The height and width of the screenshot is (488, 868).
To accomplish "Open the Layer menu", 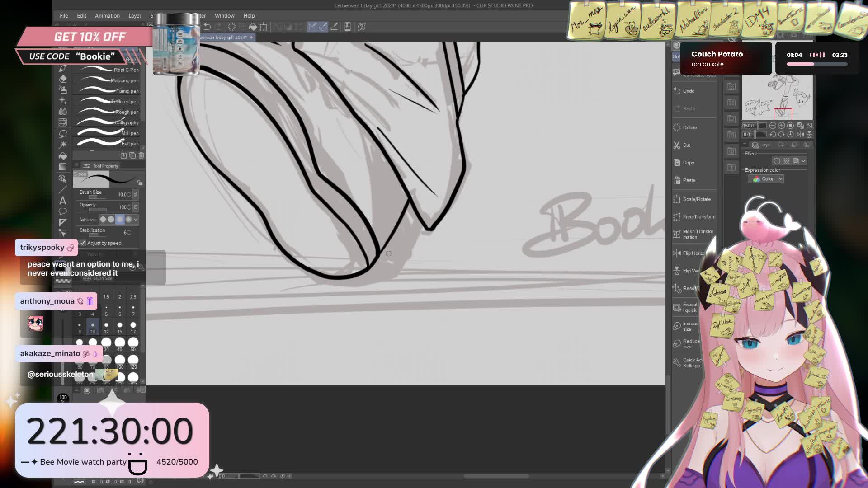I will (135, 15).
